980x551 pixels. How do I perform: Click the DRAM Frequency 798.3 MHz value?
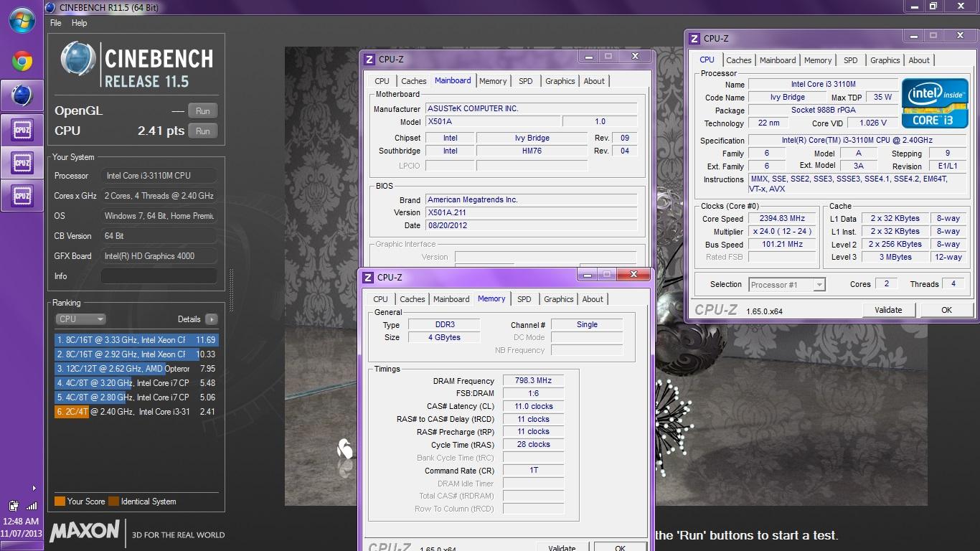[x=533, y=381]
